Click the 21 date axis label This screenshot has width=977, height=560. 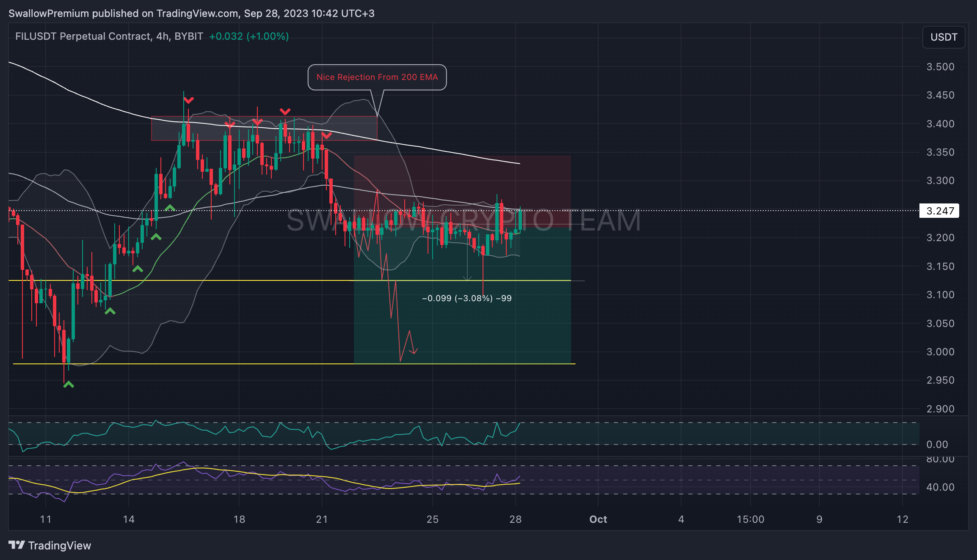(322, 519)
